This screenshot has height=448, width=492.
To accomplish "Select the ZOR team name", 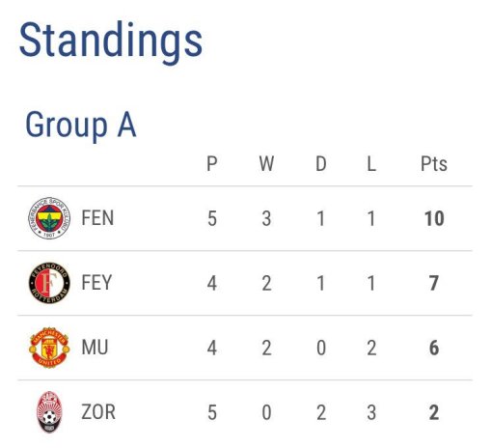I will click(x=98, y=412).
